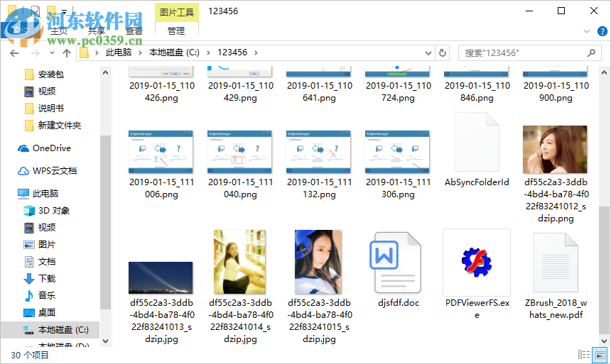Open 下载 folder in navigation pane
Screen dimensions: 611x364
point(47,279)
